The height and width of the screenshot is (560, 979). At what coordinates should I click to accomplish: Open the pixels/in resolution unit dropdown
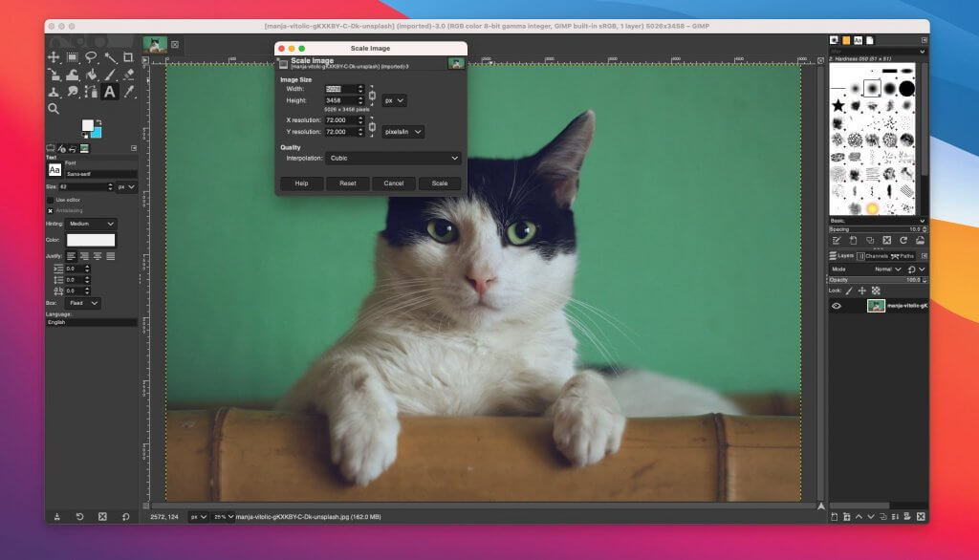coord(402,132)
